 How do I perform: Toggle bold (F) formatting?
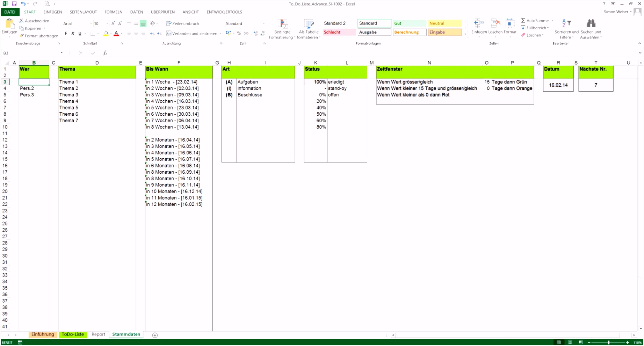point(66,33)
